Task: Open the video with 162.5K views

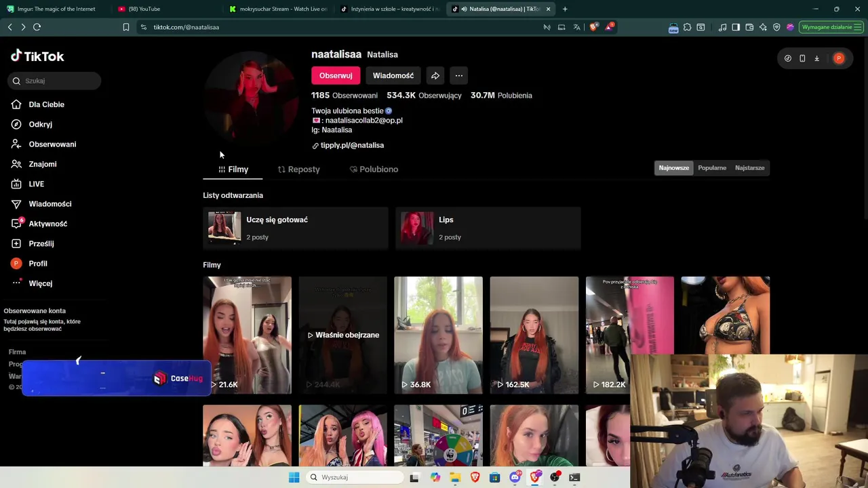Action: 534,335
